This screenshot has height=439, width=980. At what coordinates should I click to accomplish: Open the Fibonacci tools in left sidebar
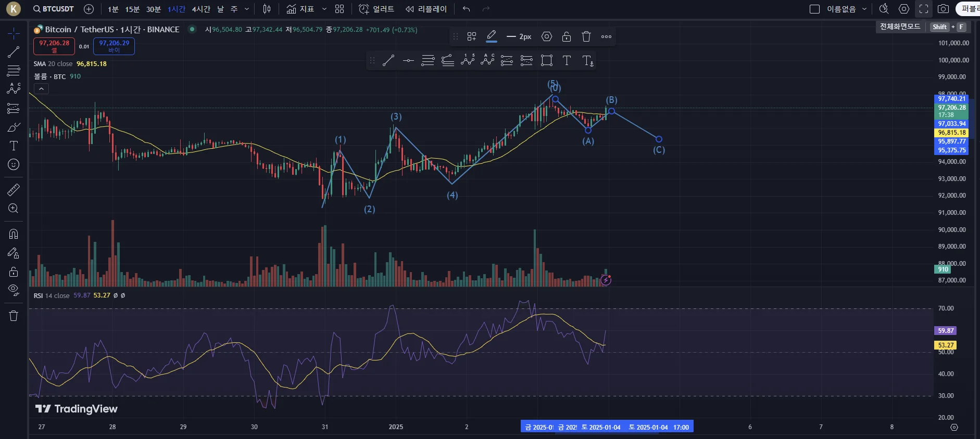(14, 70)
